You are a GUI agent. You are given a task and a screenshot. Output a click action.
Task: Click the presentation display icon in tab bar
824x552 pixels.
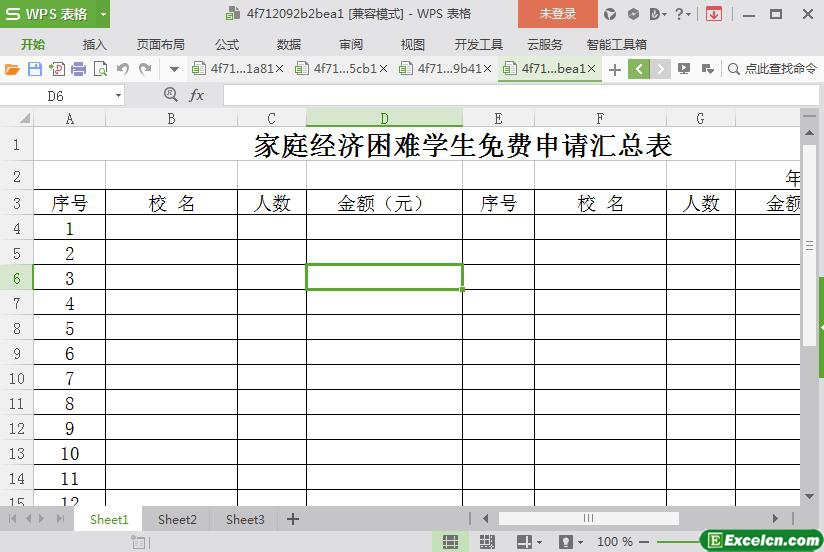[x=684, y=69]
